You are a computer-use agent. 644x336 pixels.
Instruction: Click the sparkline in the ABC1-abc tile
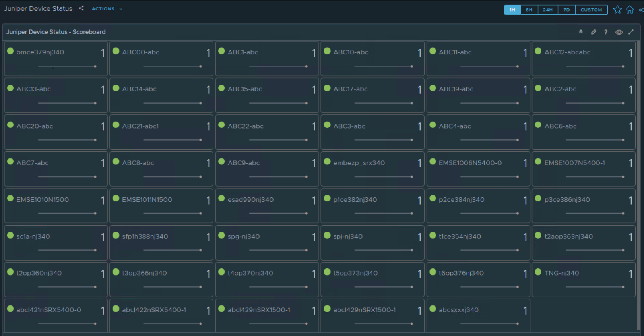tap(278, 66)
